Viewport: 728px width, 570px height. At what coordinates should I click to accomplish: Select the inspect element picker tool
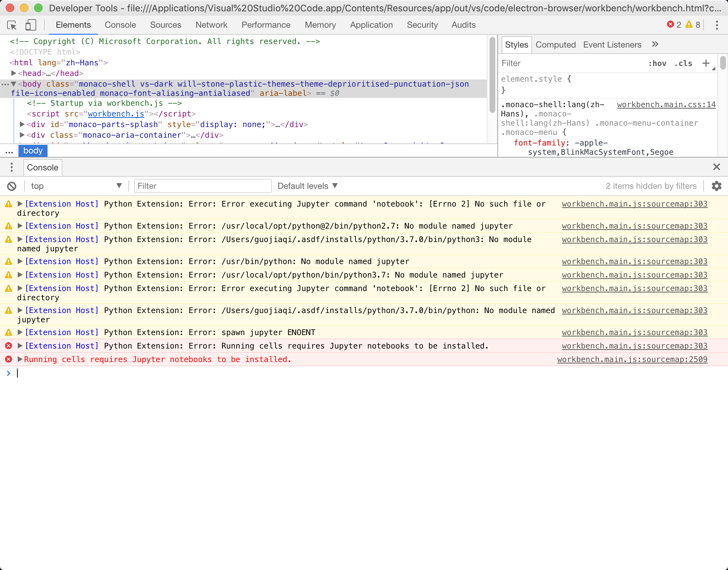click(x=12, y=25)
